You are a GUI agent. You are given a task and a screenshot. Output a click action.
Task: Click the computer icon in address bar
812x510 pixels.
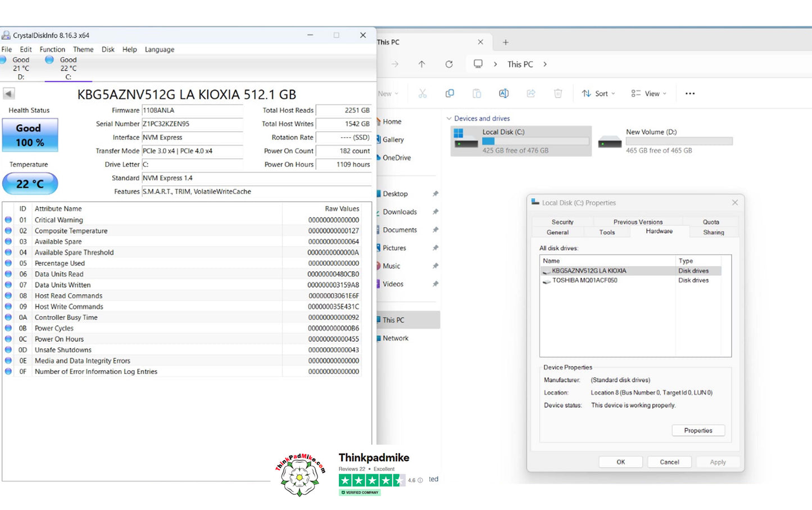point(478,64)
